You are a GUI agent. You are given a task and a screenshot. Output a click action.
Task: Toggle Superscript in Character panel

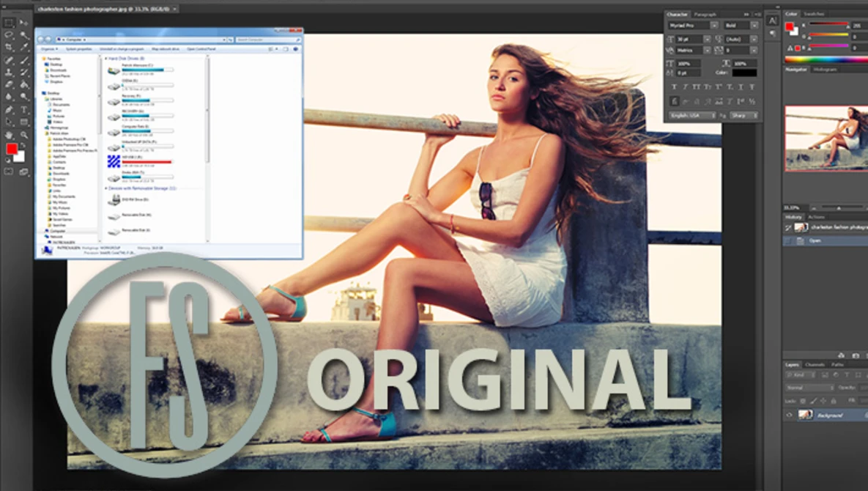coord(719,87)
